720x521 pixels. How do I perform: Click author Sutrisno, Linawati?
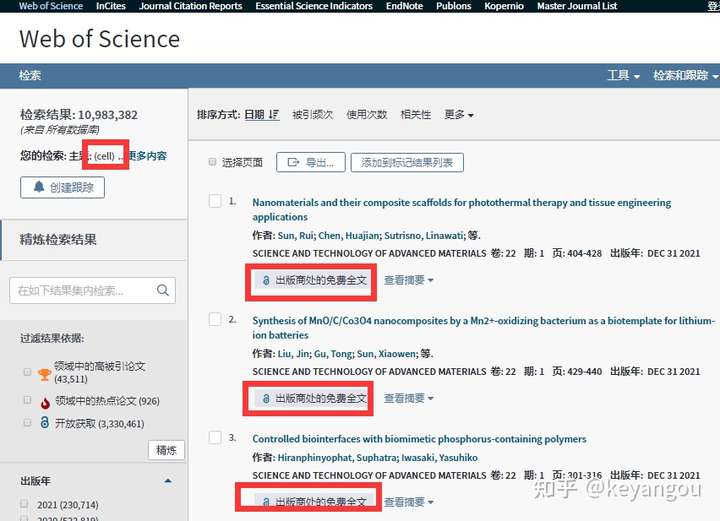(424, 235)
